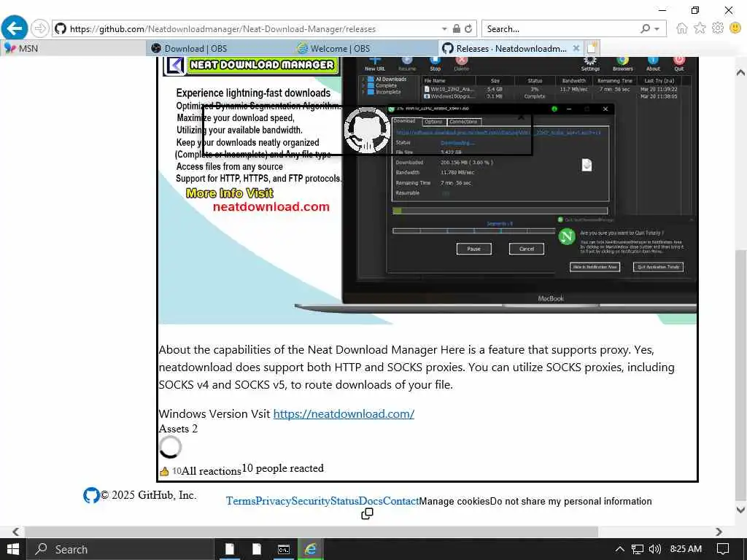The height and width of the screenshot is (560, 747).
Task: Click the vertical scrollbar up arrow
Action: tap(740, 72)
